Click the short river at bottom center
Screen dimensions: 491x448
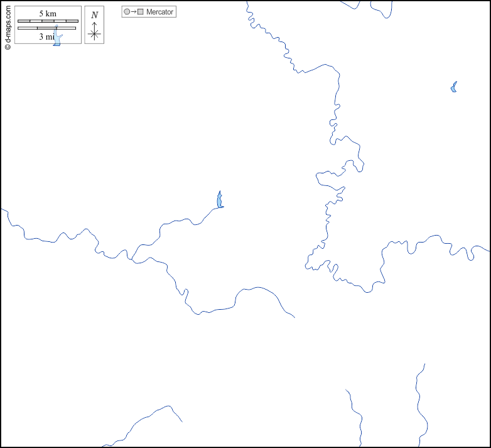(x=355, y=415)
